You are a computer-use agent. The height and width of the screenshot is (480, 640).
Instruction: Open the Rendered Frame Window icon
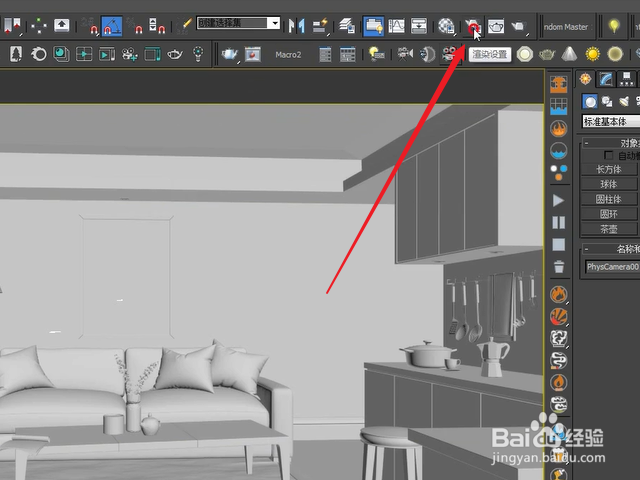point(496,27)
